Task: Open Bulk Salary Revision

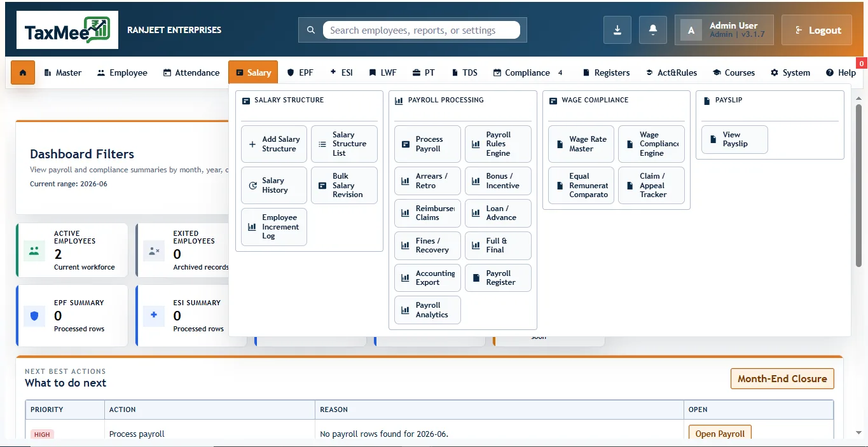Action: click(344, 185)
